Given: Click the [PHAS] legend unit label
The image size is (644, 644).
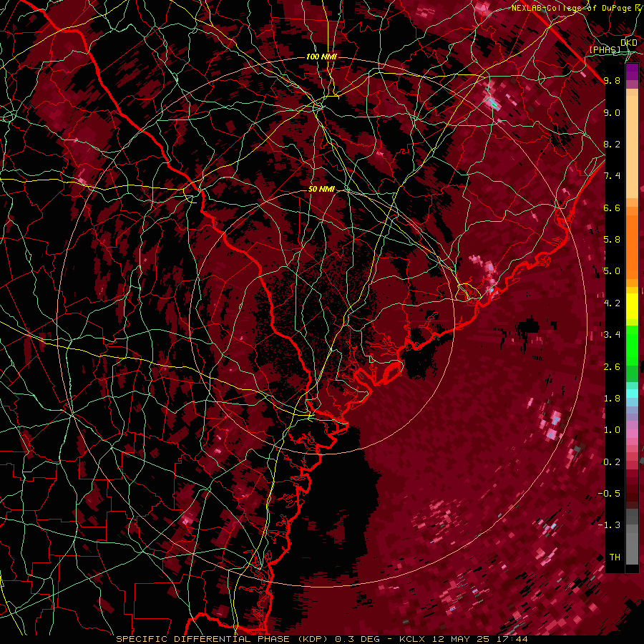Looking at the screenshot, I should 605,49.
